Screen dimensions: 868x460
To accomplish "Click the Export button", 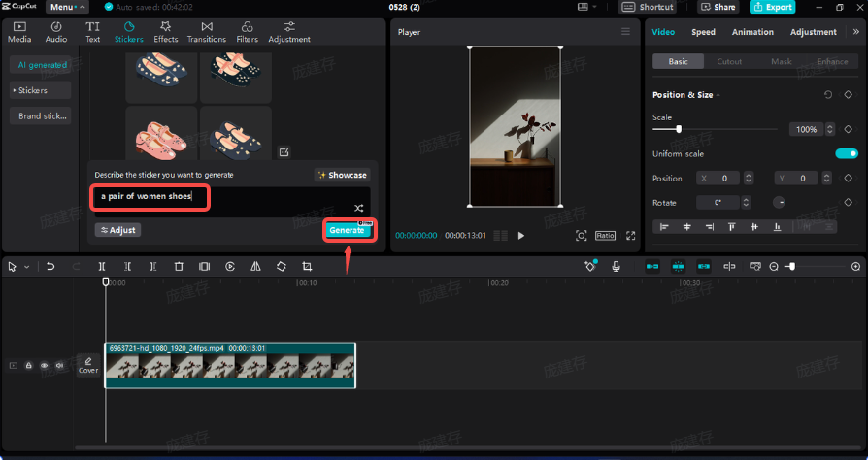I will click(x=772, y=7).
